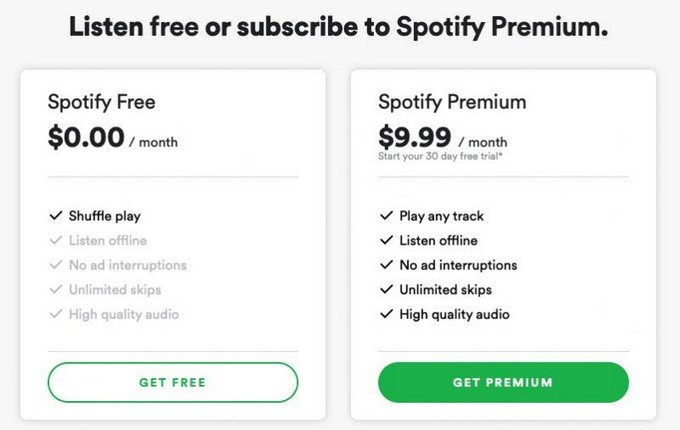Viewport: 680px width, 430px height.
Task: Click the greyed checkmark beside Free Listen offline
Action: [x=54, y=241]
